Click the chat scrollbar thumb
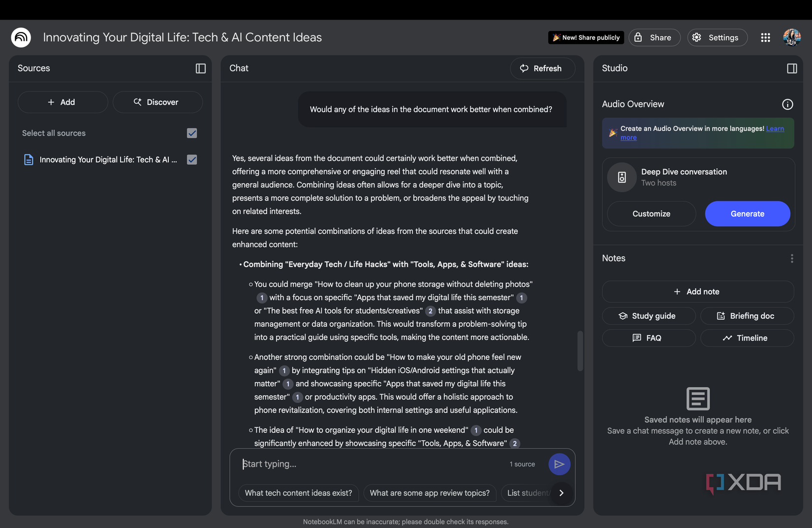The height and width of the screenshot is (528, 812). [580, 350]
